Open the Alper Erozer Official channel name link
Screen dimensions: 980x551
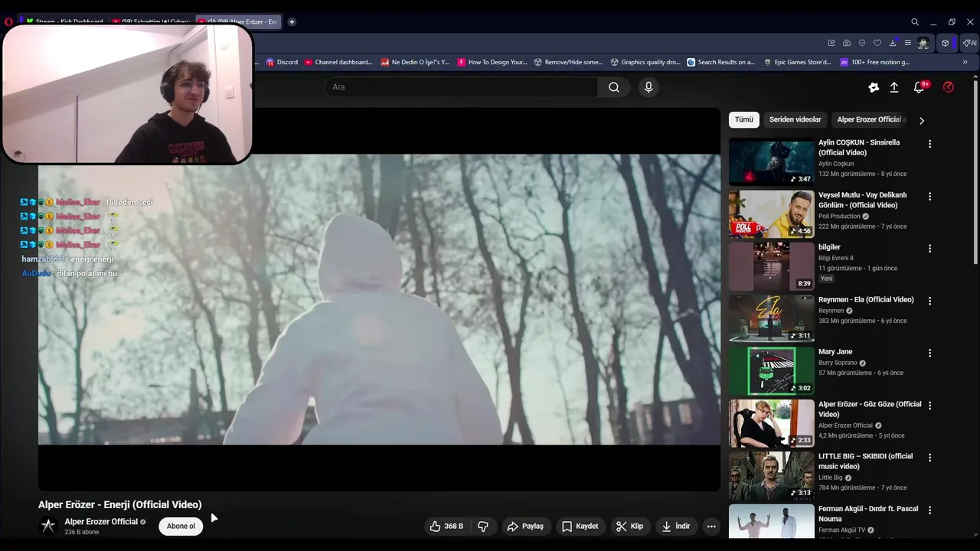pyautogui.click(x=101, y=522)
